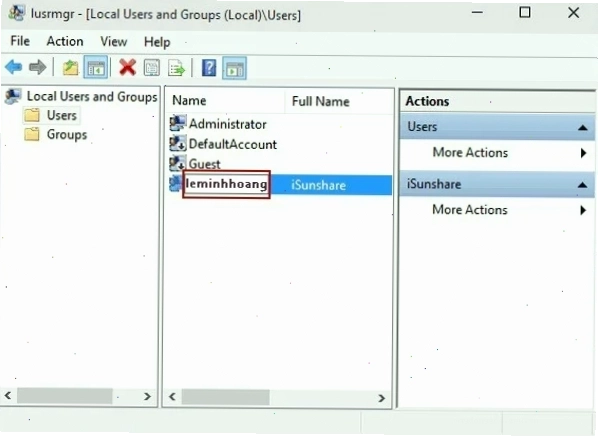Open the Action menu
The width and height of the screenshot is (598, 437).
[65, 41]
